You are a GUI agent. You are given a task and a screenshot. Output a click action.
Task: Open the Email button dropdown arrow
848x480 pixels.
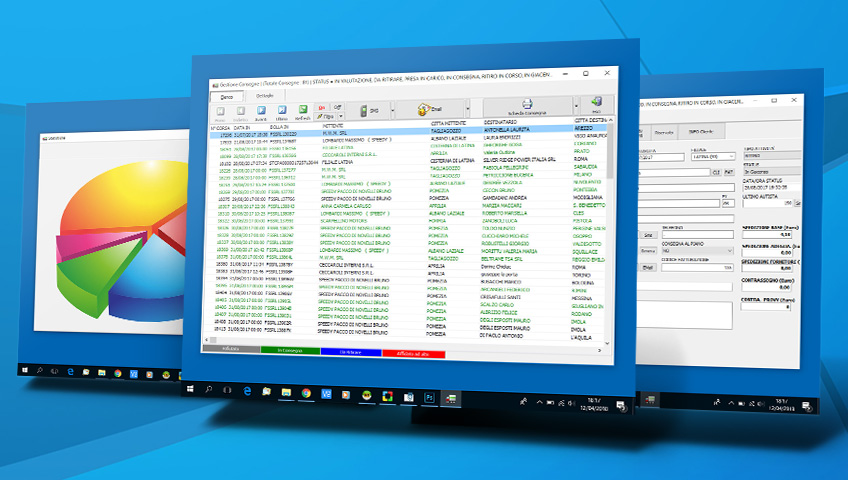(467, 108)
